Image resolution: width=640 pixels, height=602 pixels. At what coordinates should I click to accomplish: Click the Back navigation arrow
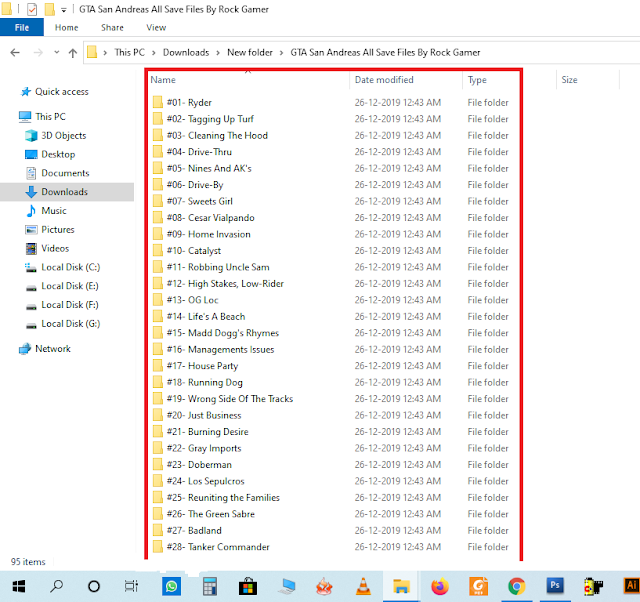pos(15,53)
